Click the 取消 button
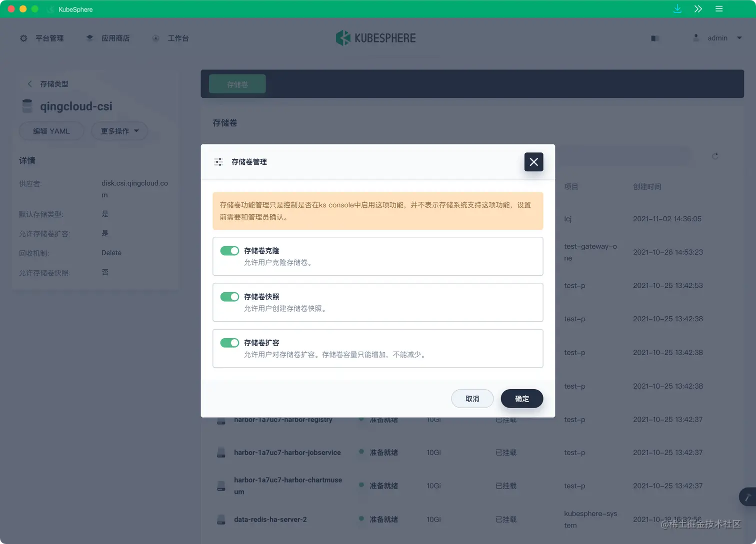 click(x=472, y=399)
